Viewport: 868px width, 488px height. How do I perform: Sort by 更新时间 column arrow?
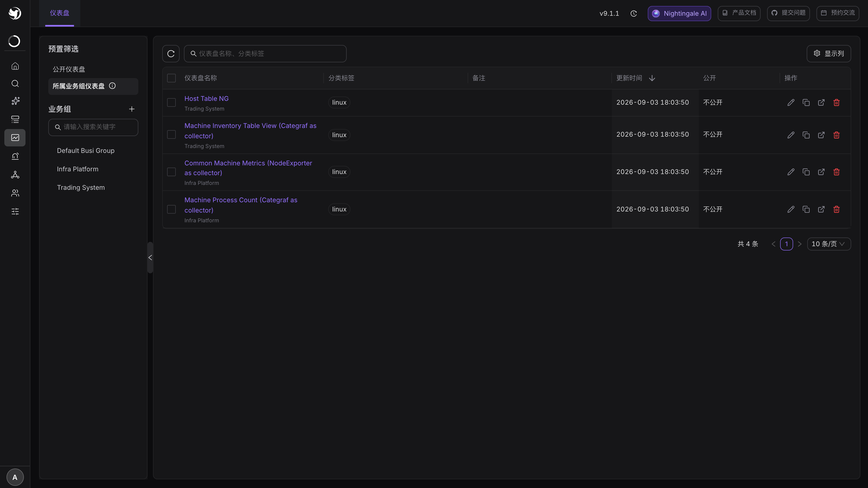[652, 78]
